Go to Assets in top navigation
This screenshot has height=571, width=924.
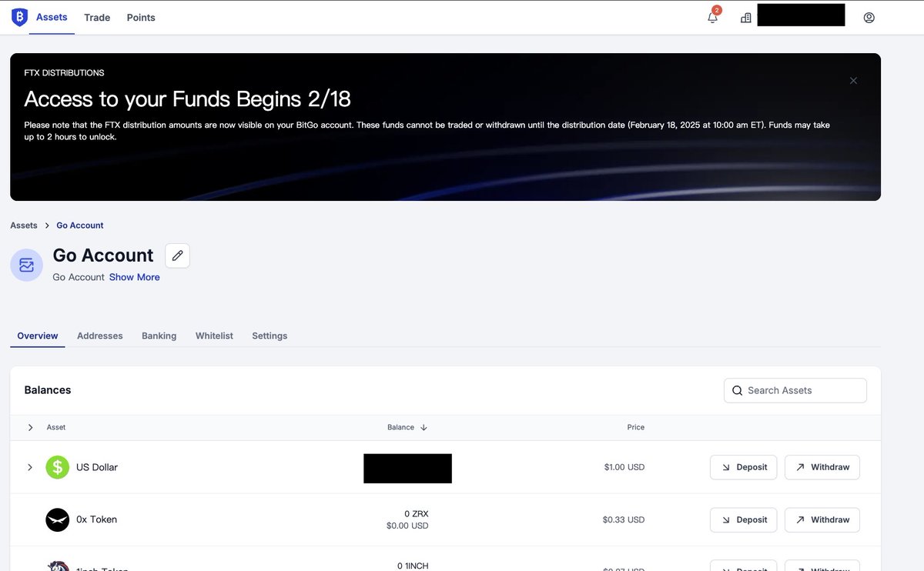pos(52,17)
